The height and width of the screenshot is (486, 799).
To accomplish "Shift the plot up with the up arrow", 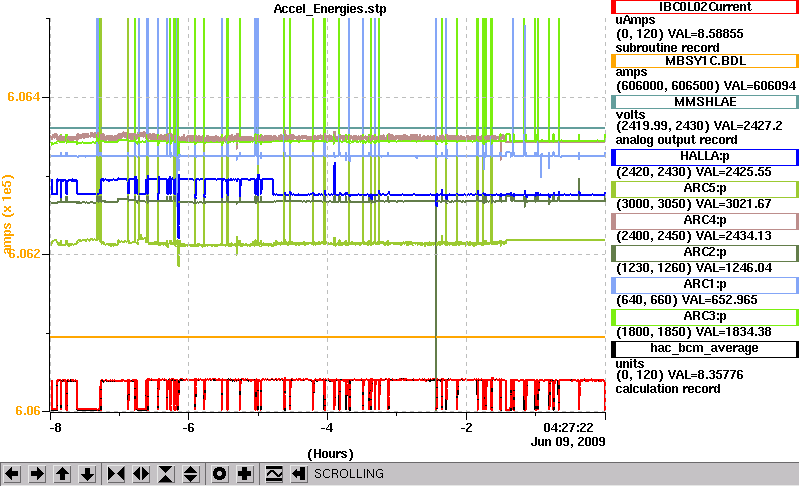I will click(x=62, y=474).
